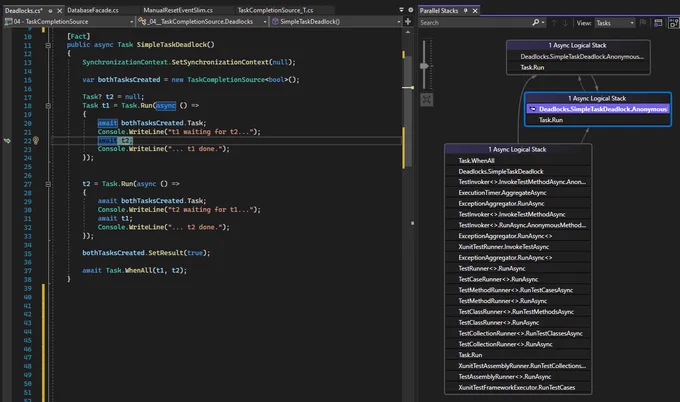Close the Deadlocks.cs tab

pyautogui.click(x=59, y=10)
